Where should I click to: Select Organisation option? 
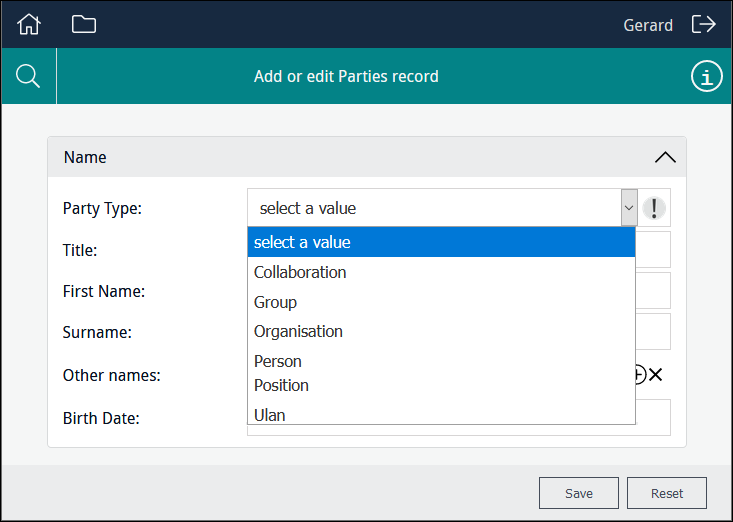pos(298,331)
